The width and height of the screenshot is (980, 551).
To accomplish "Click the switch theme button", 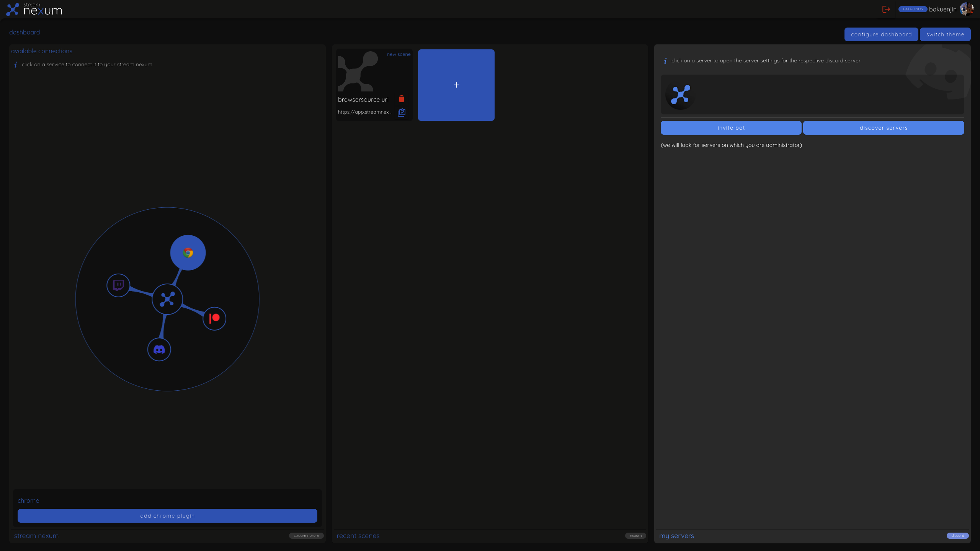I will click(x=945, y=34).
